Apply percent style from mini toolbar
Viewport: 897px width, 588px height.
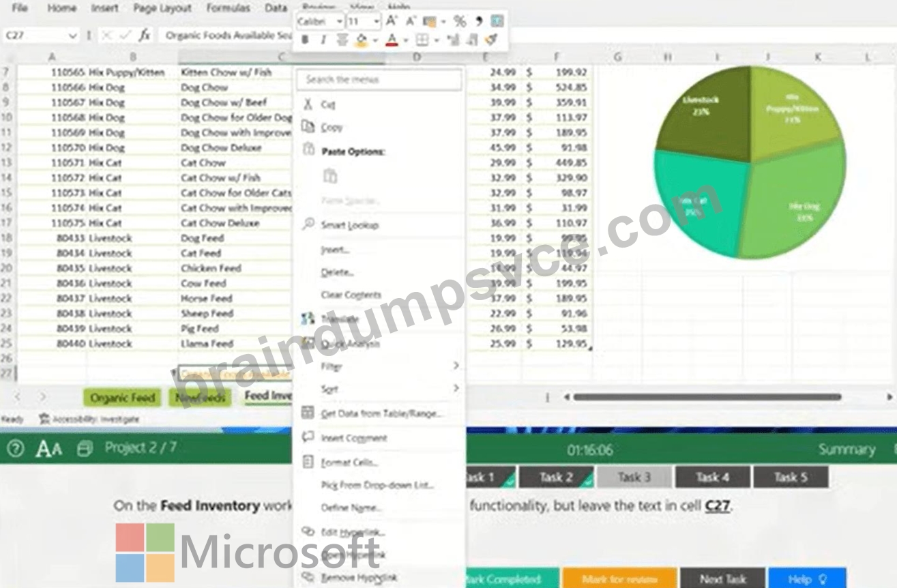pyautogui.click(x=460, y=22)
